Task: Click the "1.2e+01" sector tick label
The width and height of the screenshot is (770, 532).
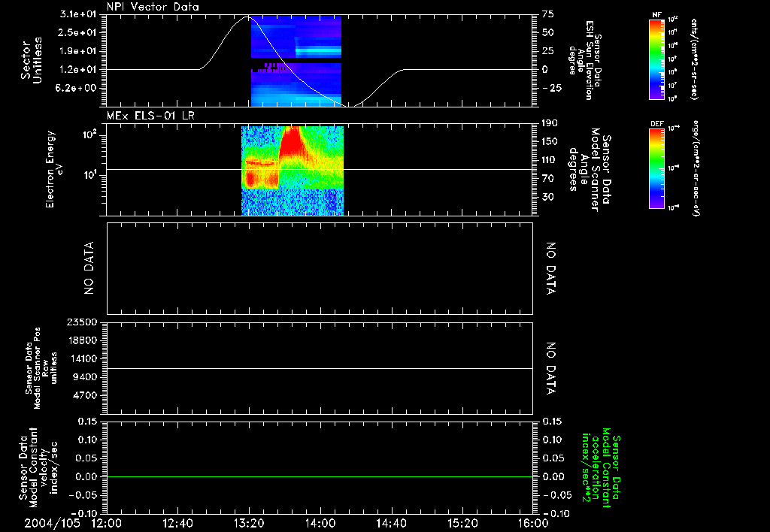Action: (78, 70)
